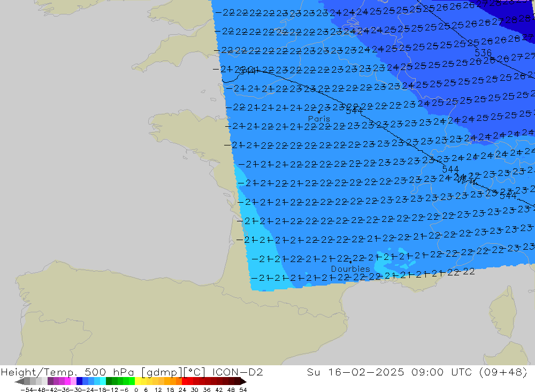Click the '09:00 UTC' time text
The width and height of the screenshot is (535, 392).
(442, 372)
